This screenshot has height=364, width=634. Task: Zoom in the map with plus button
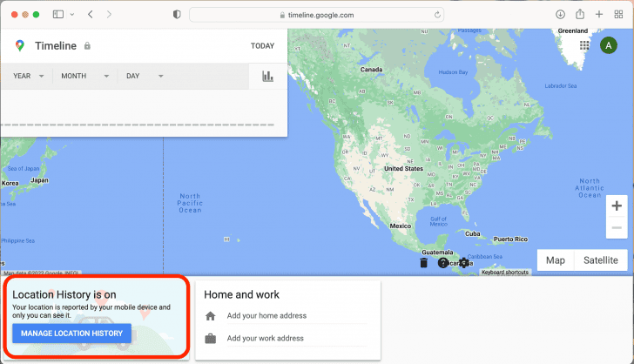point(617,206)
